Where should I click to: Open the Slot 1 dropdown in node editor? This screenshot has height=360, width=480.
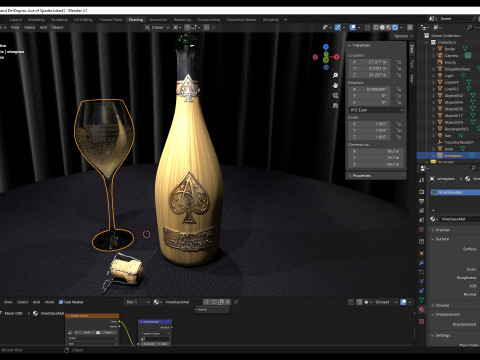pyautogui.click(x=137, y=302)
